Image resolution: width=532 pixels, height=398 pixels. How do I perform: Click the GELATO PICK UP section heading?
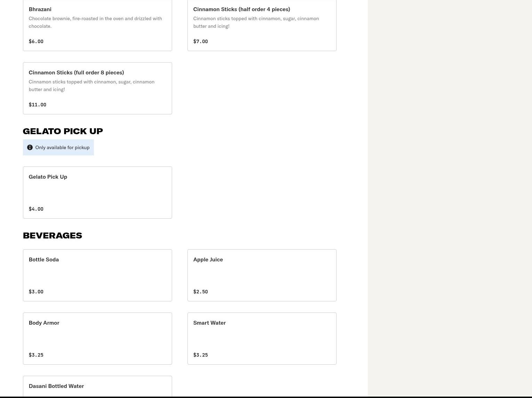pos(63,131)
